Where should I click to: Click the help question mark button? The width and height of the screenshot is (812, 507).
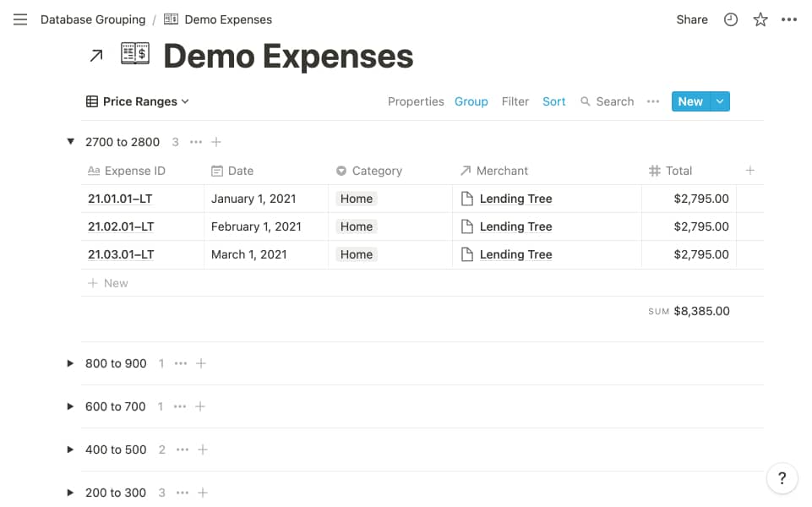(782, 477)
